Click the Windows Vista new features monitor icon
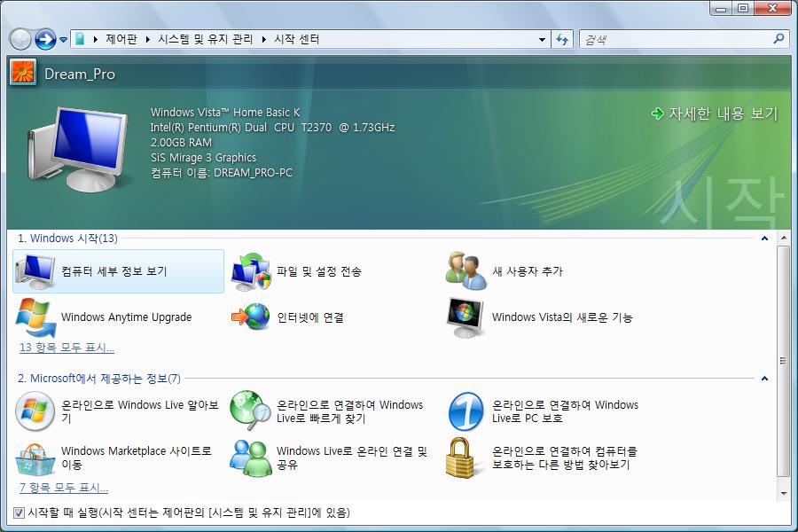Viewport: 798px width, 532px height. pos(465,317)
